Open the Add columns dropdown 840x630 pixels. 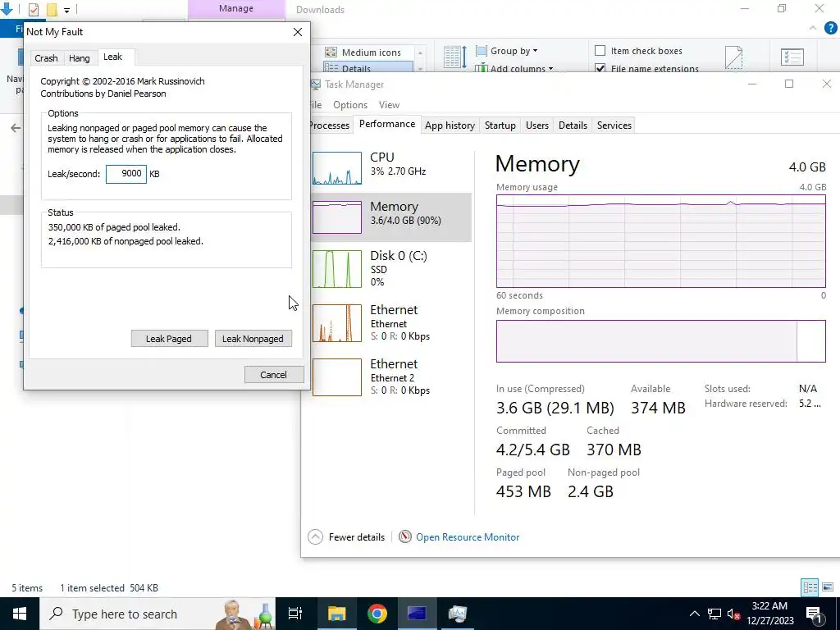click(514, 68)
